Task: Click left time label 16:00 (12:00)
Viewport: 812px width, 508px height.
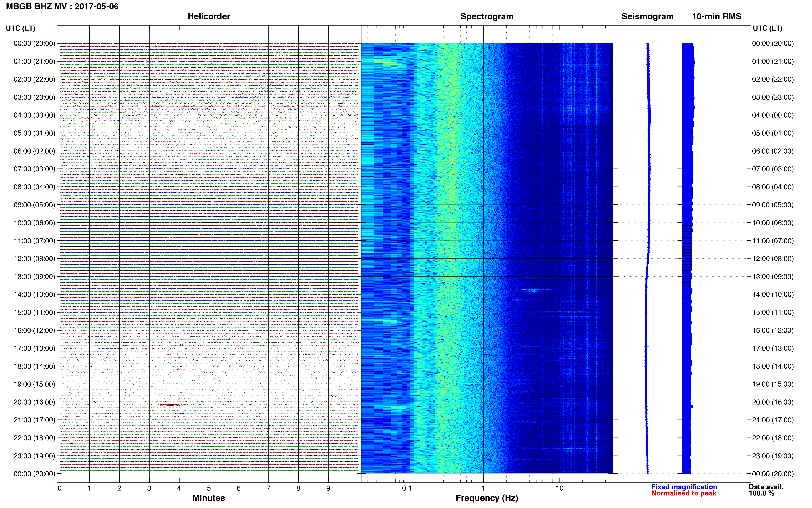Action: 34,330
